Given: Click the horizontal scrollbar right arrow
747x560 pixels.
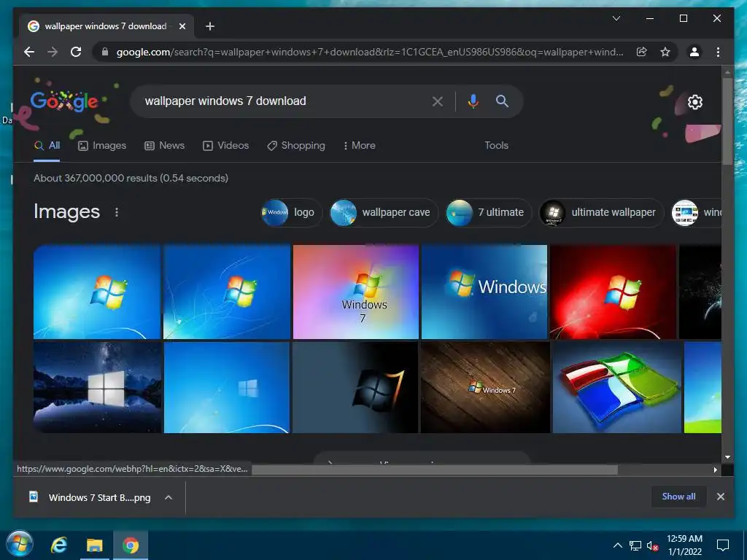Looking at the screenshot, I should 715,470.
